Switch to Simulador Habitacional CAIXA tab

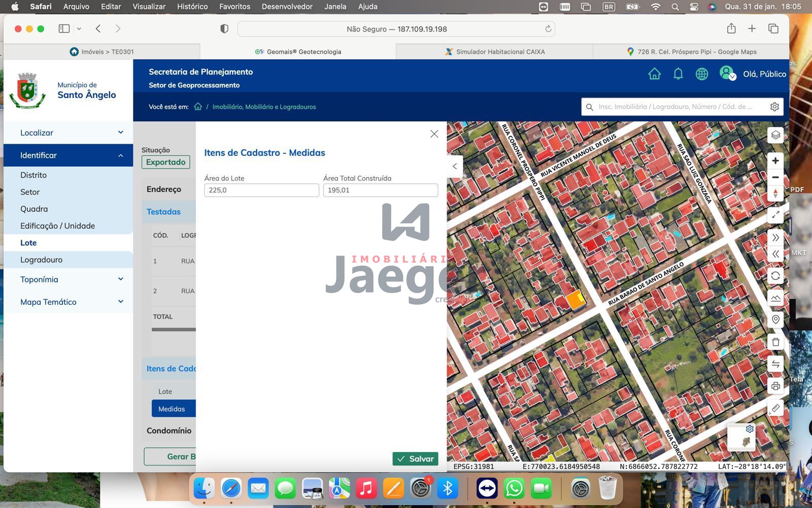pos(494,52)
